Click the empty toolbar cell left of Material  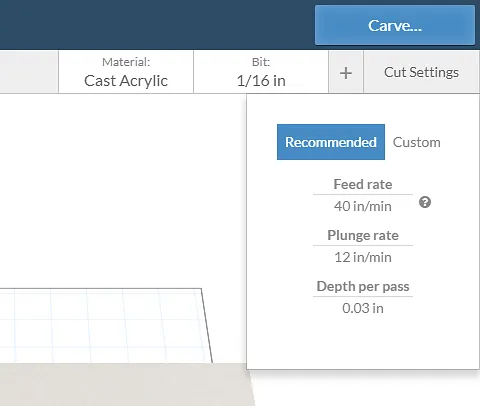click(29, 72)
